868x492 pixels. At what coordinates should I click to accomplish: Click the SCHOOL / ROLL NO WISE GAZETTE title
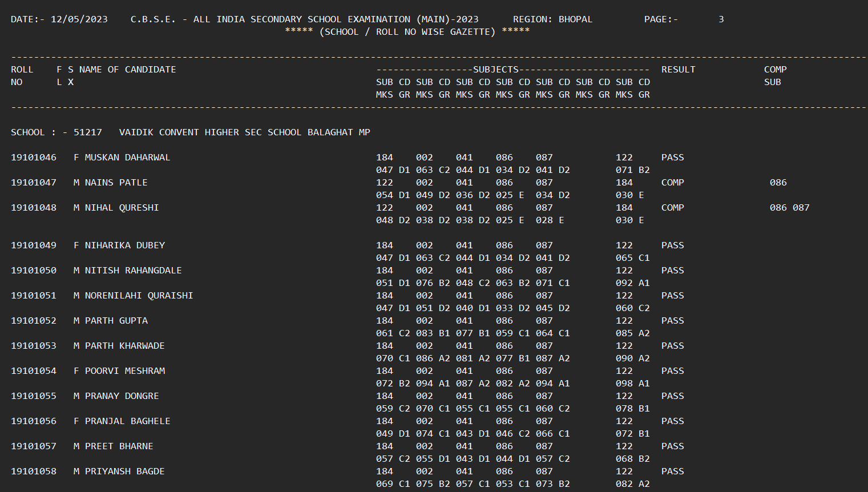tap(407, 32)
